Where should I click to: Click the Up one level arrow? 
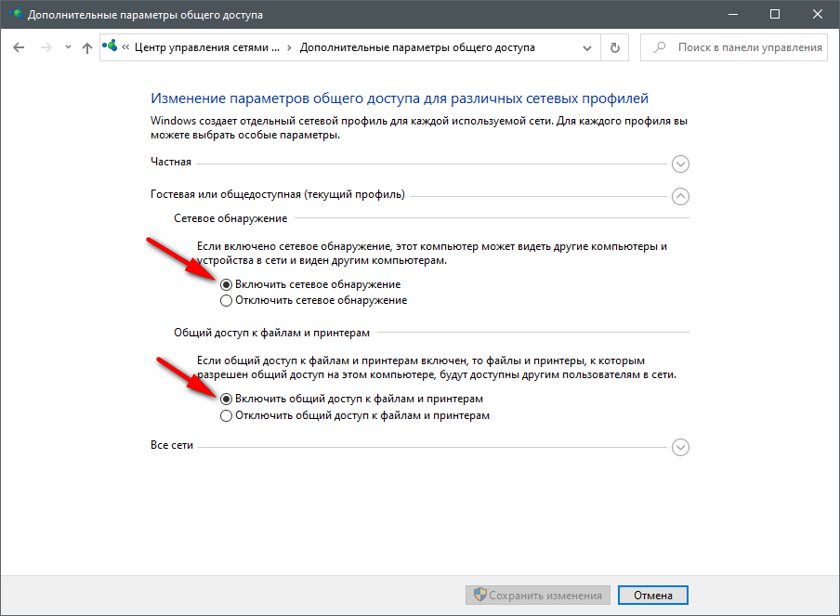point(87,47)
